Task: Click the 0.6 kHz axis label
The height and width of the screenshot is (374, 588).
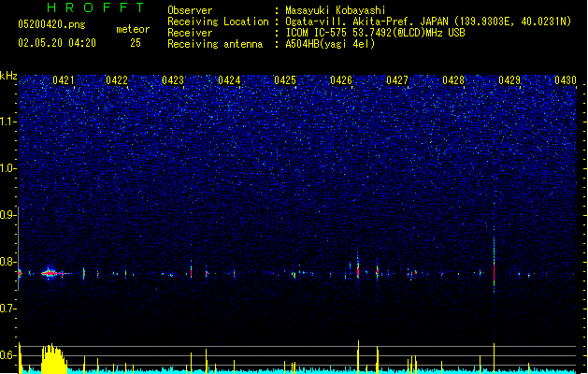Action: [x=7, y=355]
